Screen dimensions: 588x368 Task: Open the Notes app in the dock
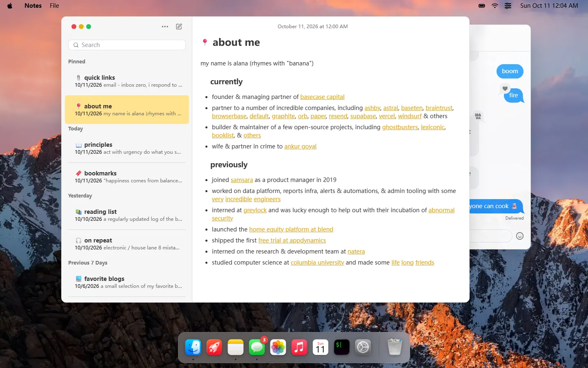236,348
